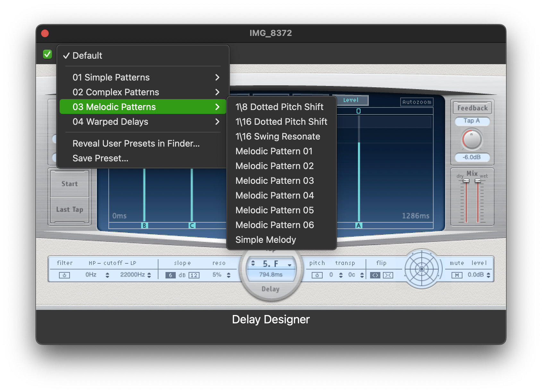The width and height of the screenshot is (542, 392).
Task: Click the -6.0dB feedback value field
Action: (x=472, y=157)
